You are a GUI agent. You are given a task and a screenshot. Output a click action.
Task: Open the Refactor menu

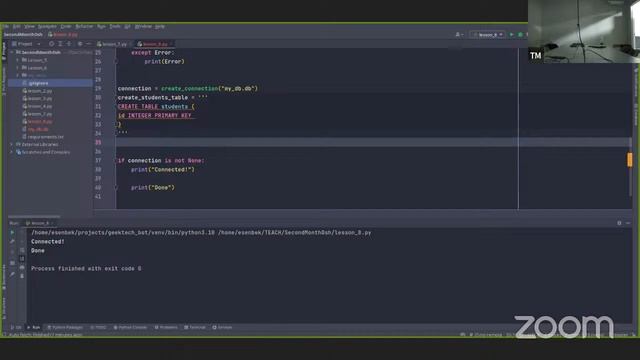[x=84, y=27]
